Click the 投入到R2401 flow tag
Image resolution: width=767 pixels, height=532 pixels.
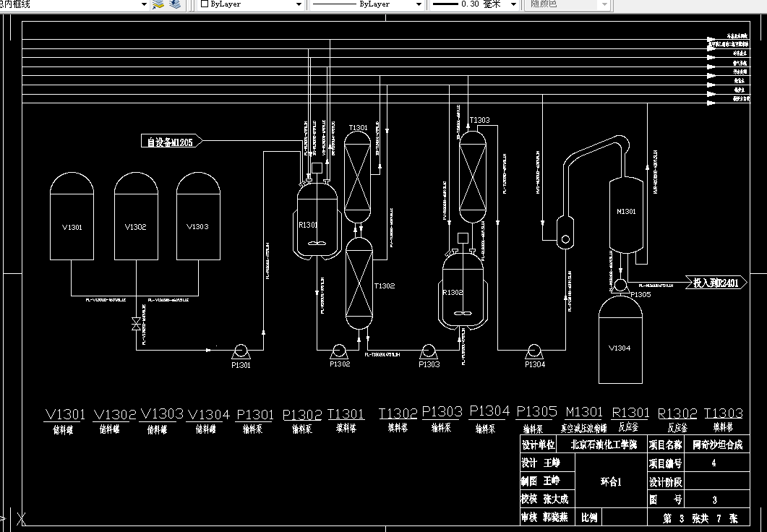716,283
